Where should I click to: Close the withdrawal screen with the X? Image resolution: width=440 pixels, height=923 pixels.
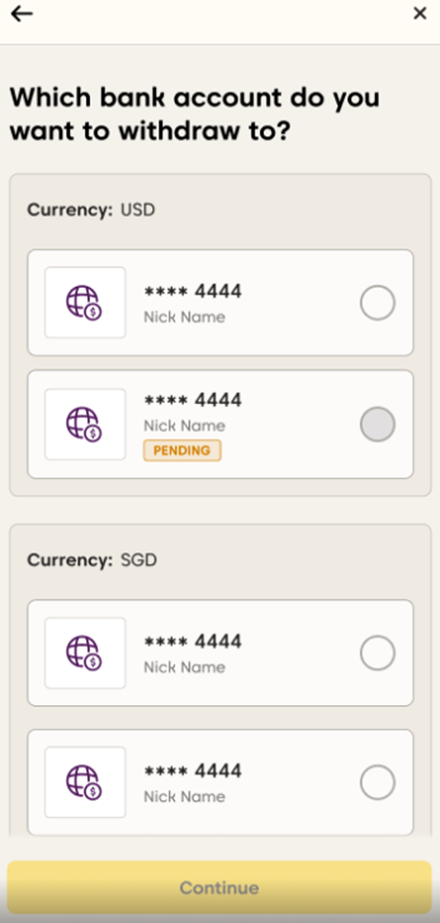tap(419, 14)
